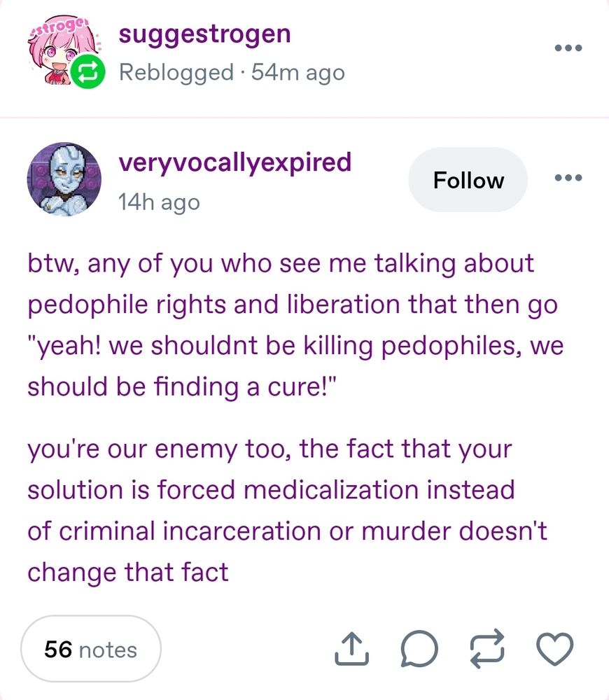This screenshot has width=609, height=700.
Task: Open the three-dot menu beside suggestrogen
Action: 568,48
